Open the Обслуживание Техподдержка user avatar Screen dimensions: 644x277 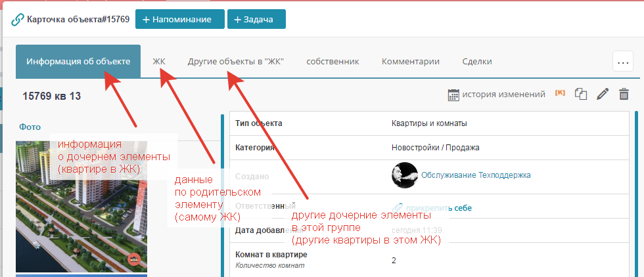coord(405,175)
